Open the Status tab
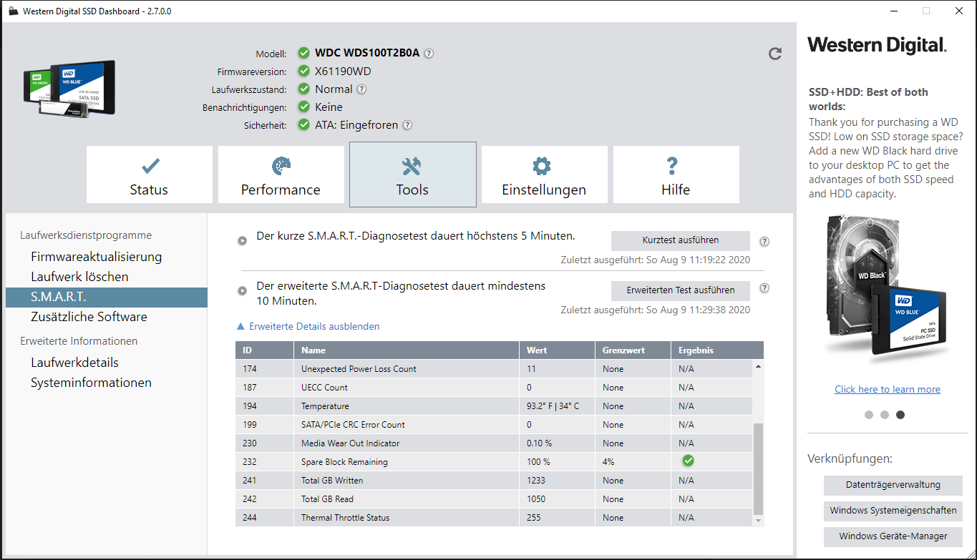The image size is (977, 560). (x=150, y=175)
